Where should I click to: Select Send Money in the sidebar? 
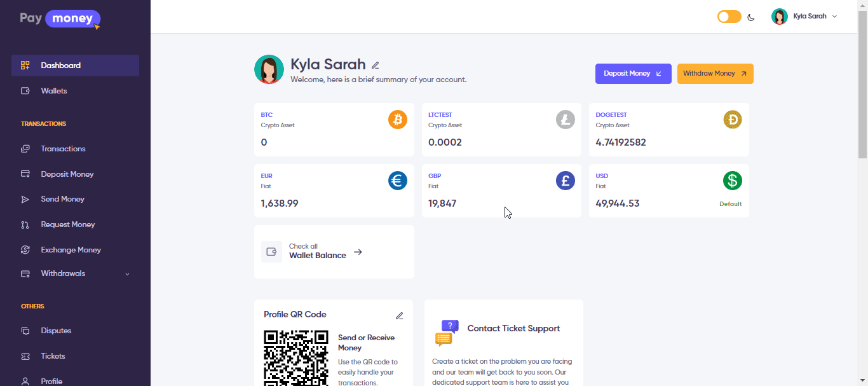tap(62, 199)
